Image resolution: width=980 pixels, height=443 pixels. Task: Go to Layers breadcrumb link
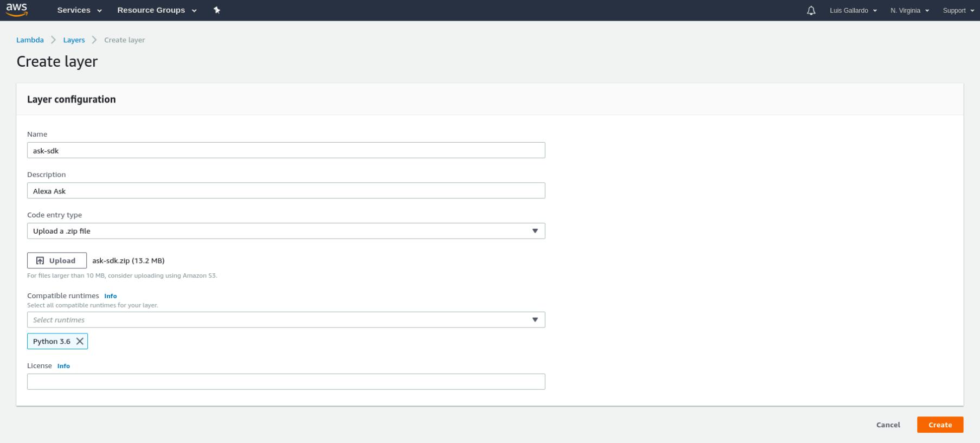[74, 40]
